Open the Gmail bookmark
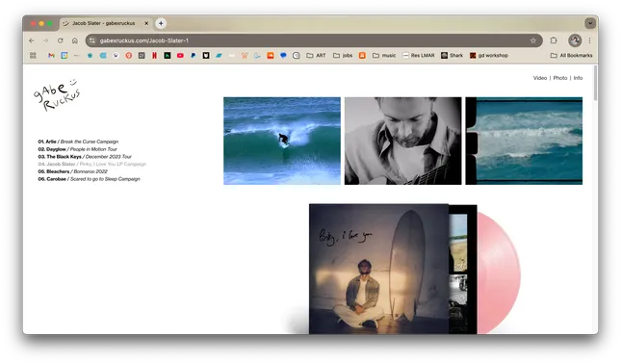Screen dimensions: 621x364 point(51,56)
